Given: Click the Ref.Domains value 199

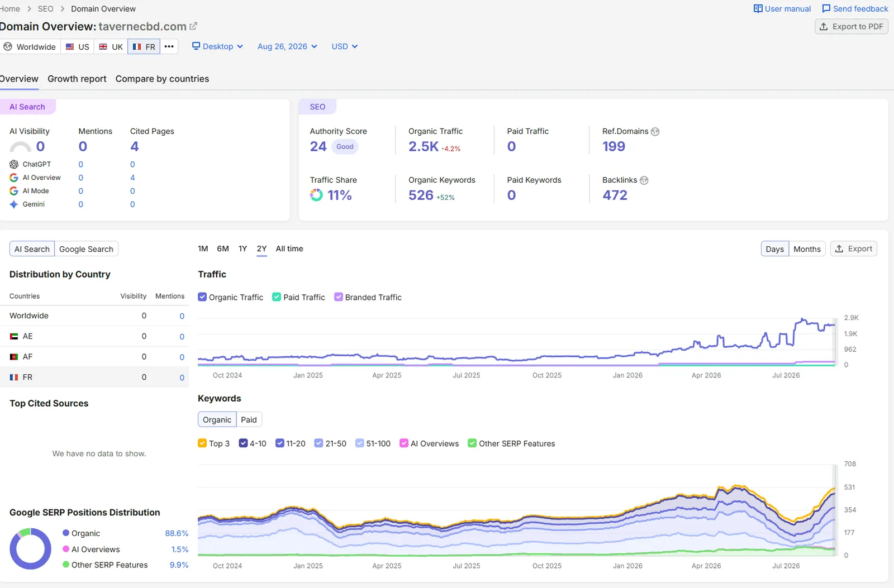Looking at the screenshot, I should (x=614, y=146).
